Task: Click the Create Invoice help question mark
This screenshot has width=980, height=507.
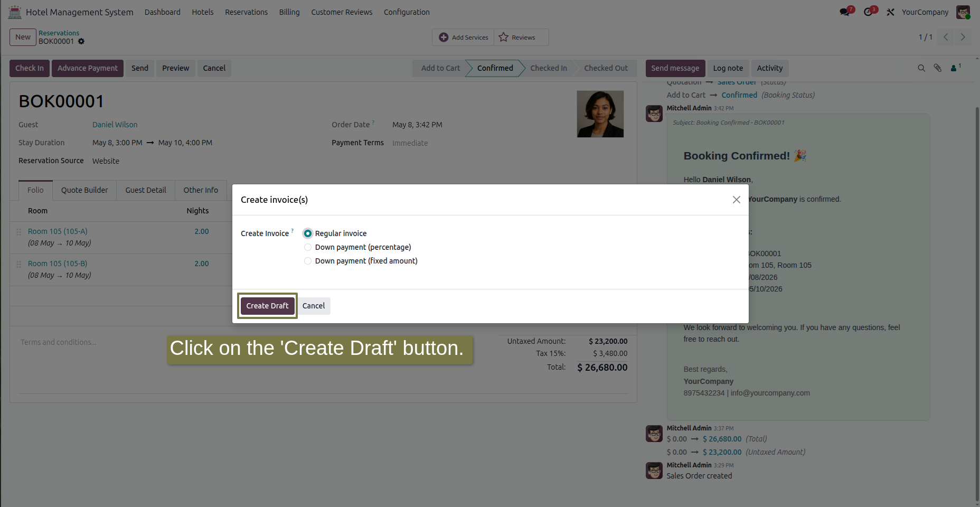Action: [x=293, y=231]
